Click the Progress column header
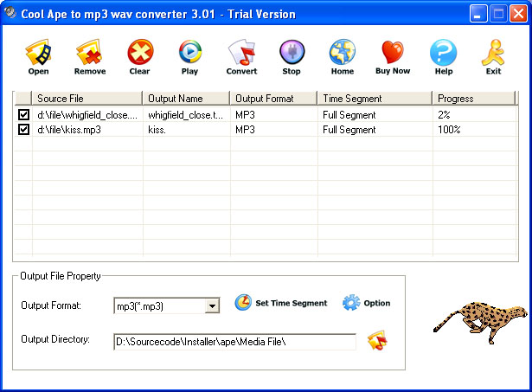532x392 pixels. coord(474,99)
